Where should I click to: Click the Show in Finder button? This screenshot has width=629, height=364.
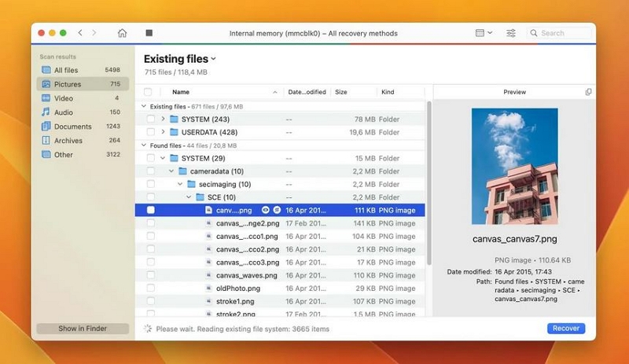pyautogui.click(x=83, y=329)
